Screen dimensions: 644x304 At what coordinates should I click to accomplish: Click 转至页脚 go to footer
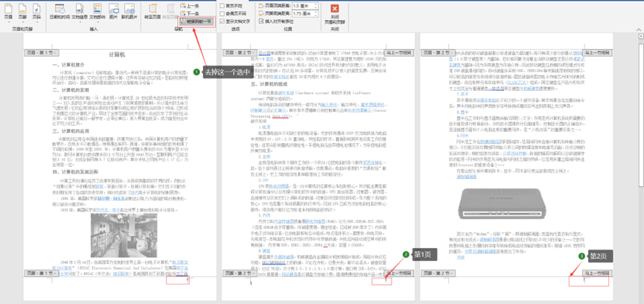point(170,11)
